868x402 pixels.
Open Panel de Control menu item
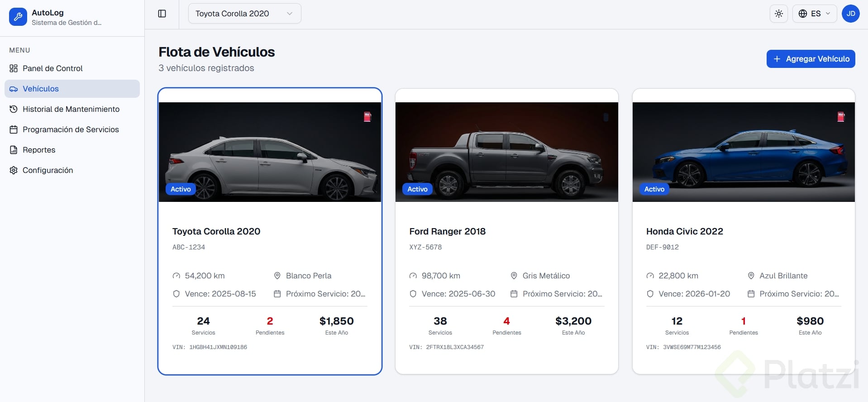(52, 68)
